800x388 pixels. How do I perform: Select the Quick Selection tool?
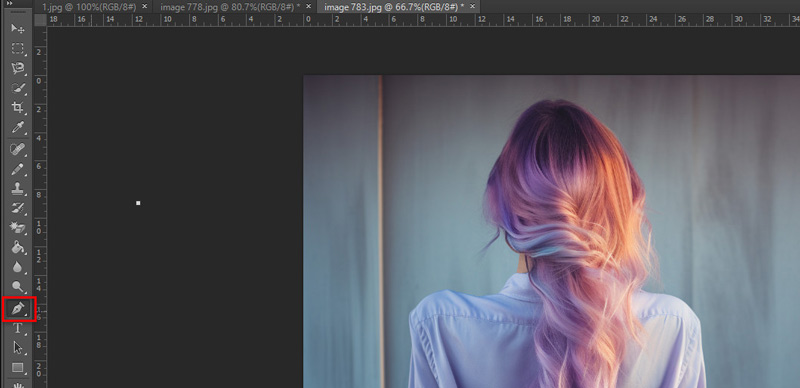[18, 88]
